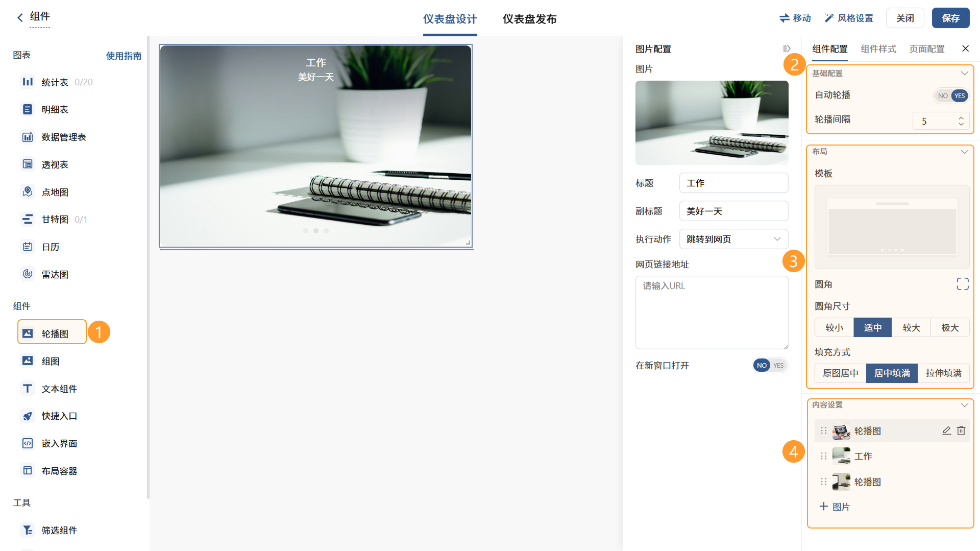Click the middle carousel dot indicator
The width and height of the screenshot is (980, 551).
coord(316,231)
